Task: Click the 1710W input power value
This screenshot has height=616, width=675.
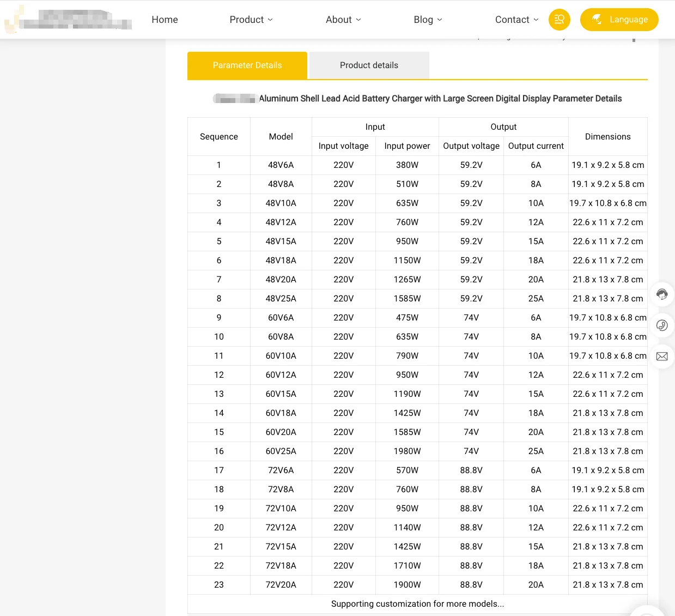Action: (x=407, y=566)
